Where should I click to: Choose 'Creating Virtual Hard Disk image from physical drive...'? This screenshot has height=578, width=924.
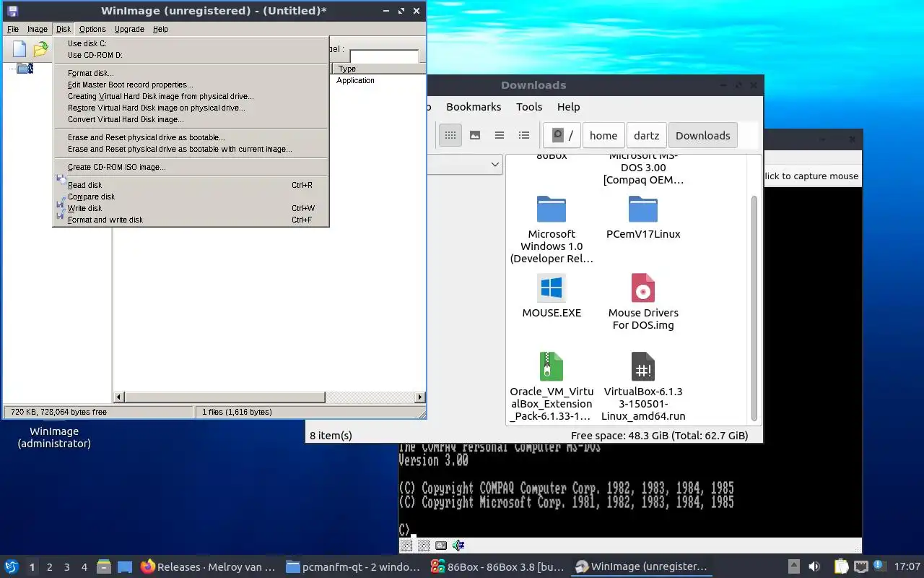(191, 96)
